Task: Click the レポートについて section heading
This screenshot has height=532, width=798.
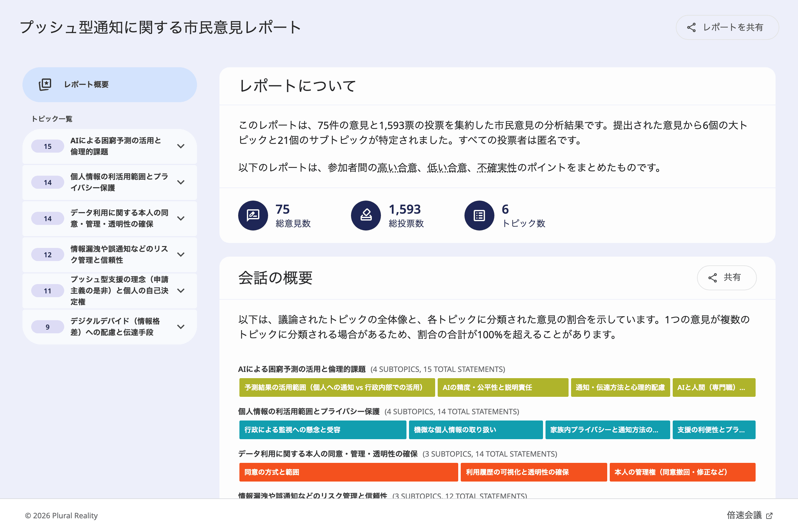Action: 297,86
